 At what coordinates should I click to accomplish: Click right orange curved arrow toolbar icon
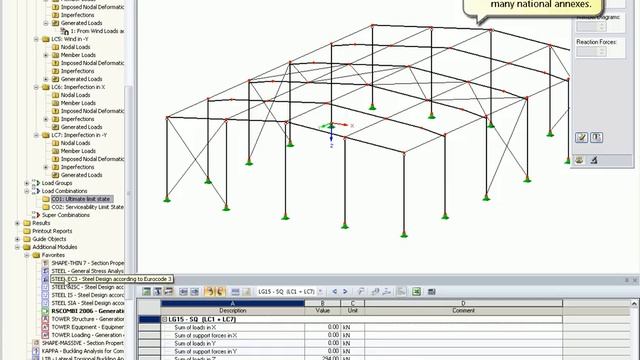pyautogui.click(x=220, y=291)
